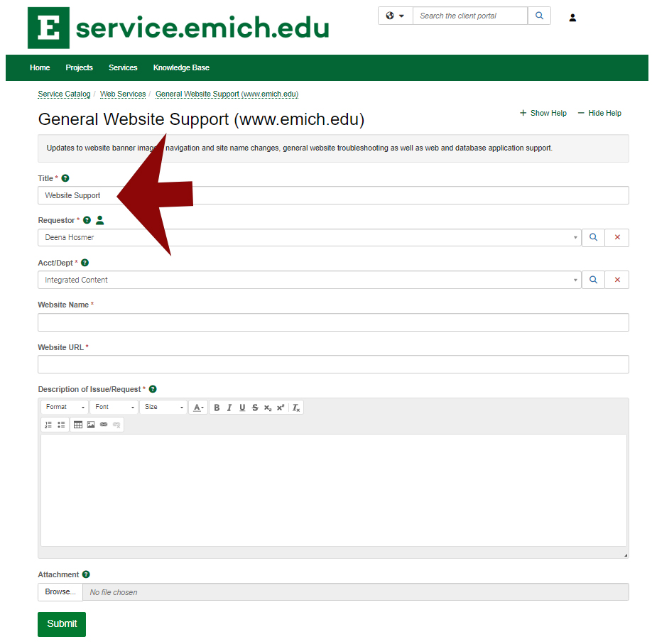Submit the website support request
Screen dimensions: 652x644
[62, 624]
